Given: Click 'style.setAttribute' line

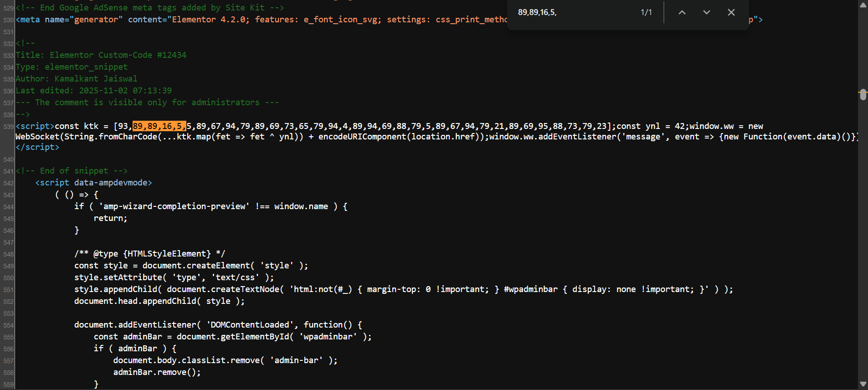Looking at the screenshot, I should [x=174, y=277].
